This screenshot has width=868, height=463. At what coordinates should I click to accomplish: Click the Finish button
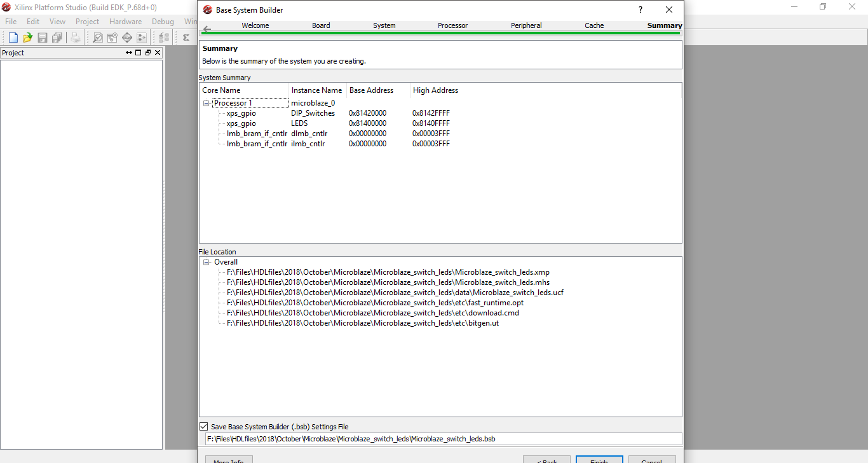(599, 459)
